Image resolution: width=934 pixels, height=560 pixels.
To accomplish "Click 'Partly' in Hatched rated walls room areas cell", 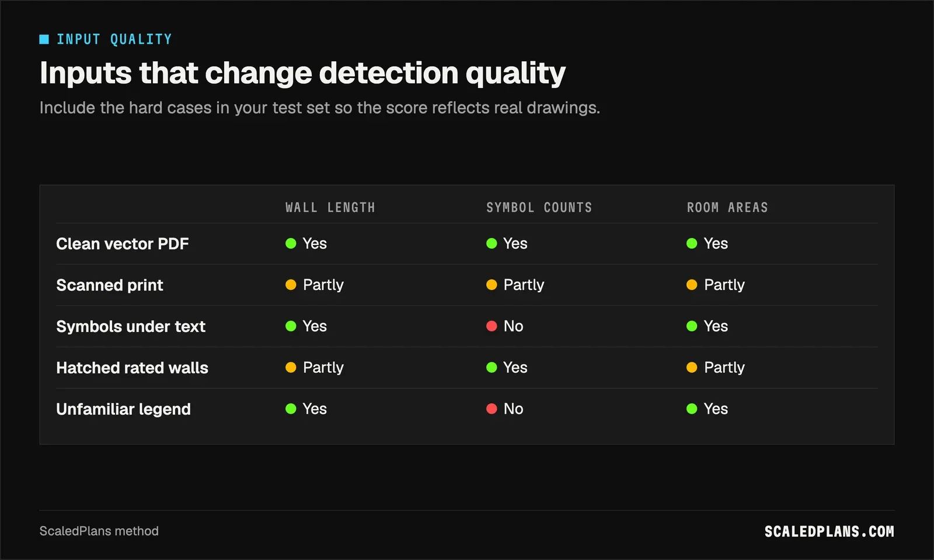I will click(724, 368).
